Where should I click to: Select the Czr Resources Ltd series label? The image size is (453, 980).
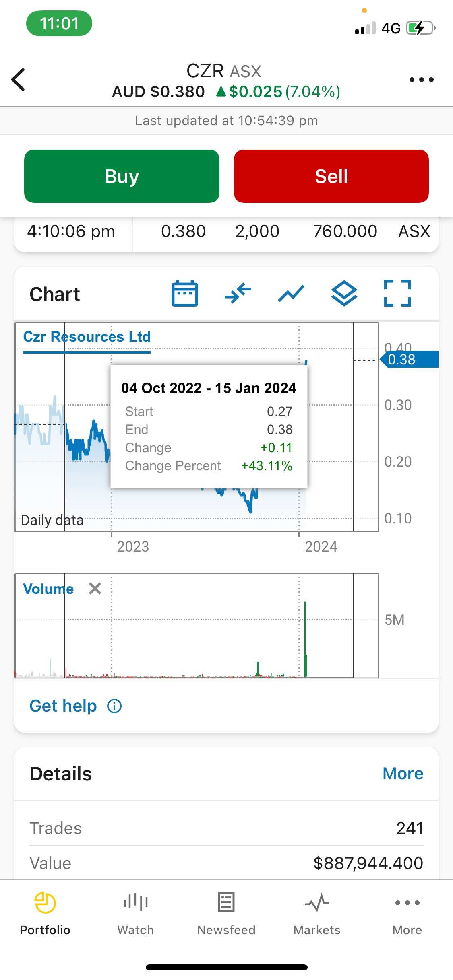click(x=87, y=337)
